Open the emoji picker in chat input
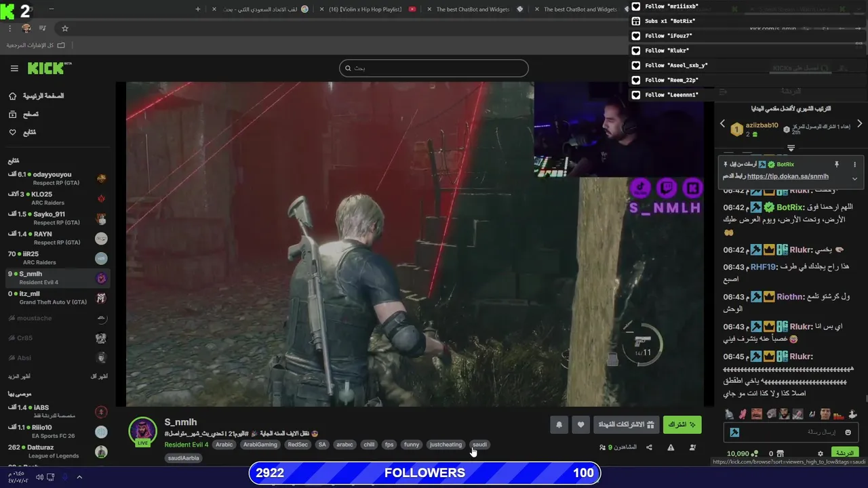The height and width of the screenshot is (488, 868). 848,432
